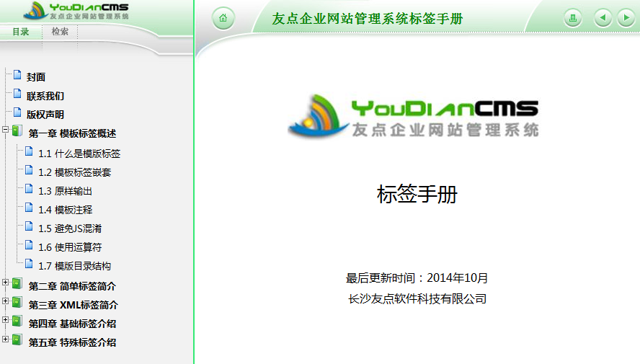Click the green book icon for 第一章
Image resolution: width=640 pixels, height=364 pixels.
(x=17, y=132)
